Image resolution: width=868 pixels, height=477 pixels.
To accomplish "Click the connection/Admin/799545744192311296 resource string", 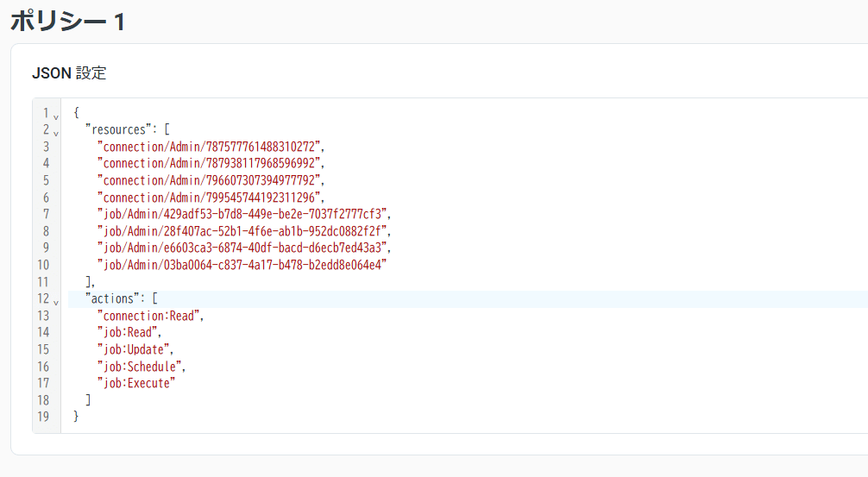I will click(x=211, y=197).
